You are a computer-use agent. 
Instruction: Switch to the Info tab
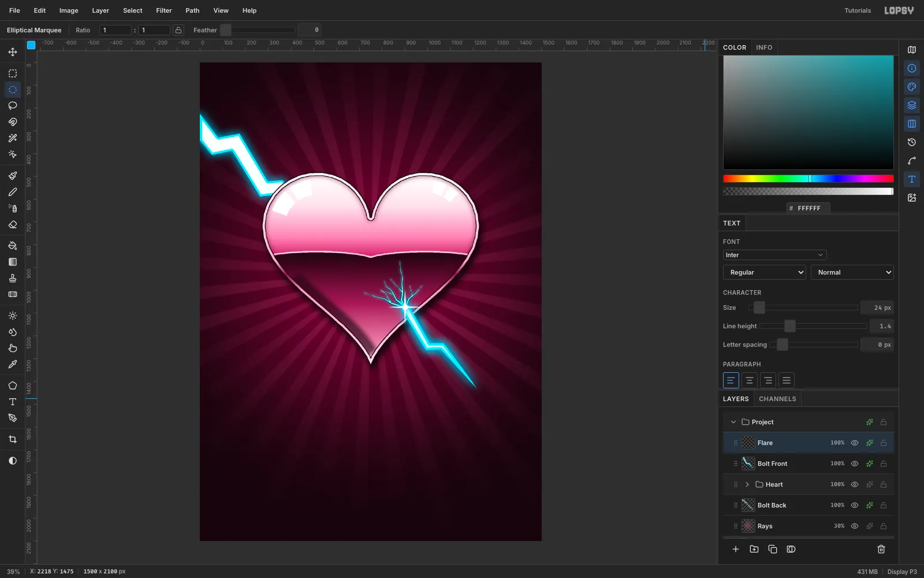click(x=764, y=47)
